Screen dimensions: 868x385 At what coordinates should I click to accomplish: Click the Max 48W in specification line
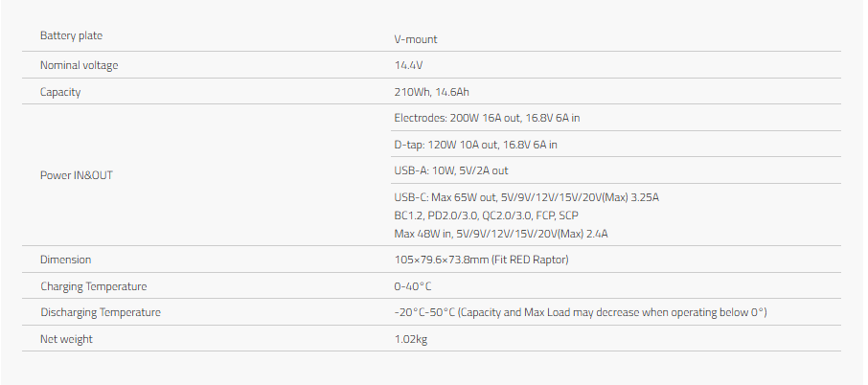click(x=501, y=234)
